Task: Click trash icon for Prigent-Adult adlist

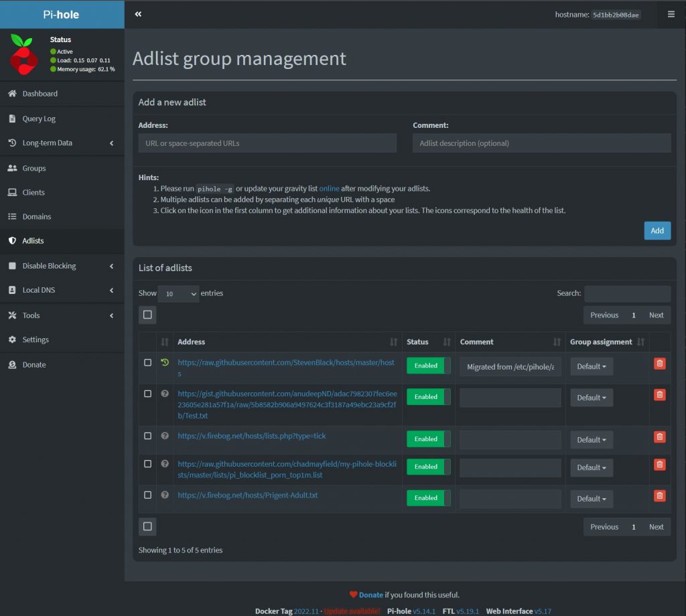Action: [659, 496]
